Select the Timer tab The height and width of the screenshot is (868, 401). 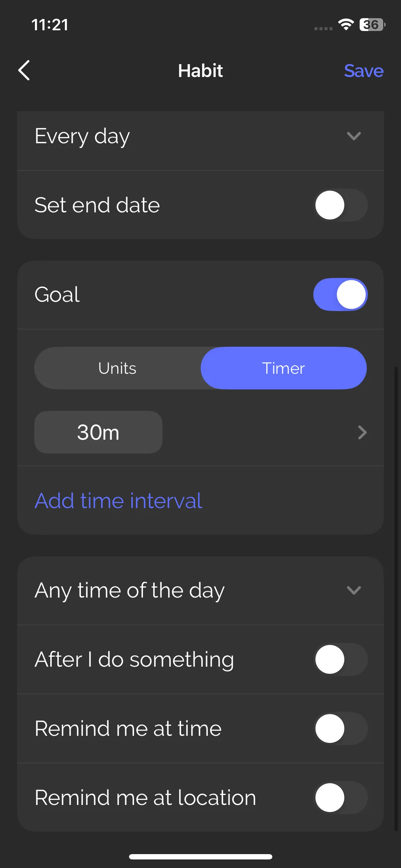point(283,368)
